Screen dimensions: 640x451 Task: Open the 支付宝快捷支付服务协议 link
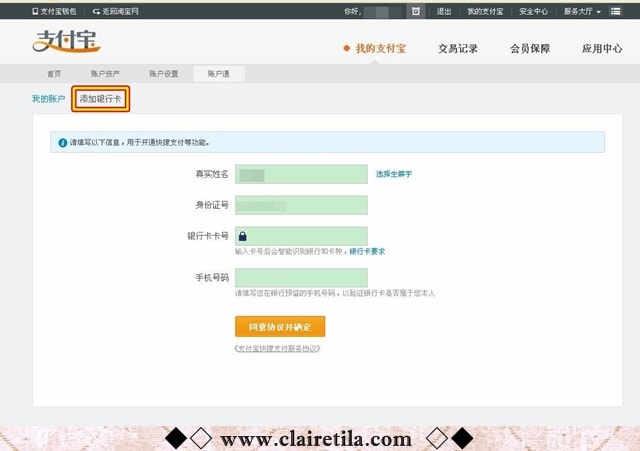pos(277,348)
